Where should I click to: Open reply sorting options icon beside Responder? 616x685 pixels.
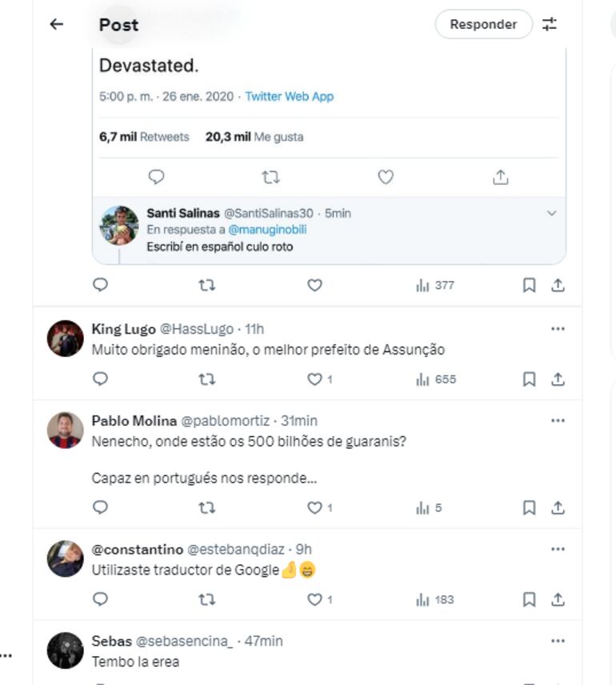[x=550, y=24]
